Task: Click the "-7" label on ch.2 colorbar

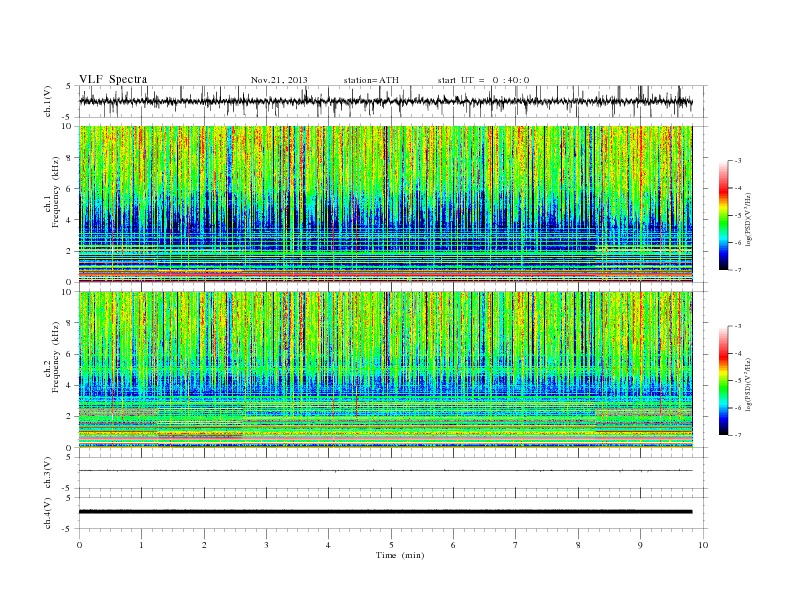Action: [x=738, y=435]
